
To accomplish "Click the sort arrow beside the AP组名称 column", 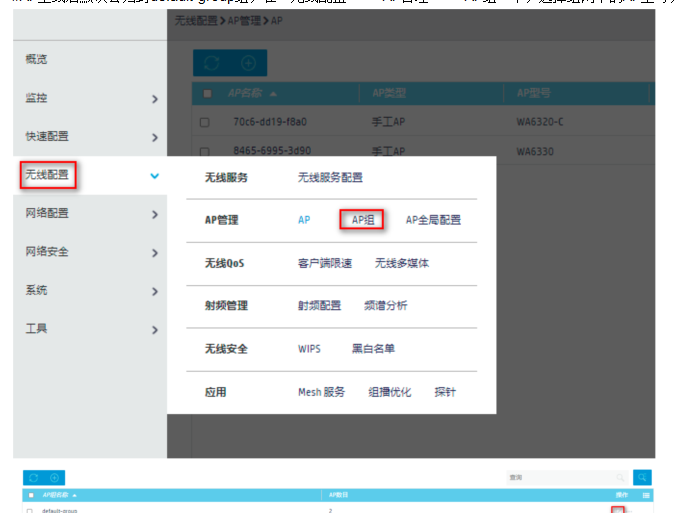I will coord(74,495).
